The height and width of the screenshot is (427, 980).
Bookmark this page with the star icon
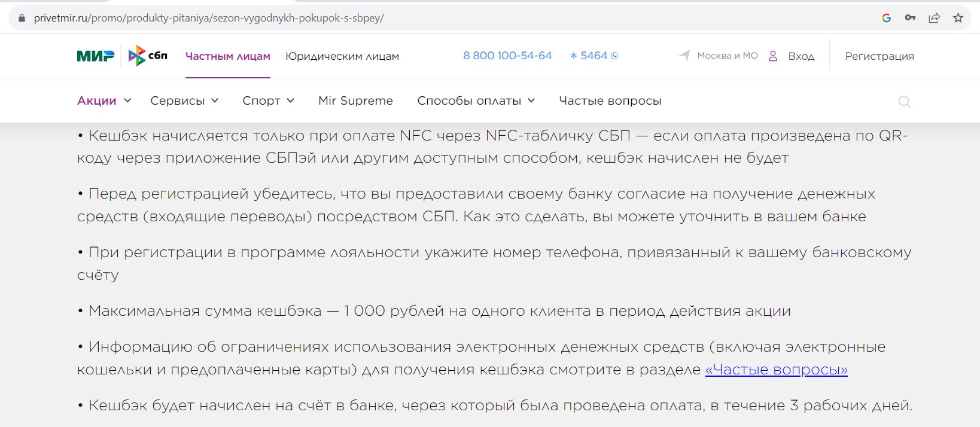[958, 18]
